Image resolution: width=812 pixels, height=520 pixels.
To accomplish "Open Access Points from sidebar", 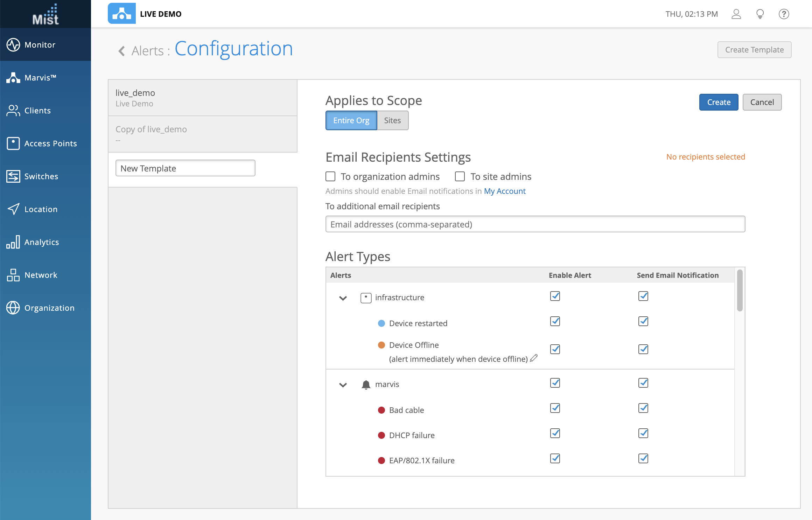I will (x=13, y=143).
